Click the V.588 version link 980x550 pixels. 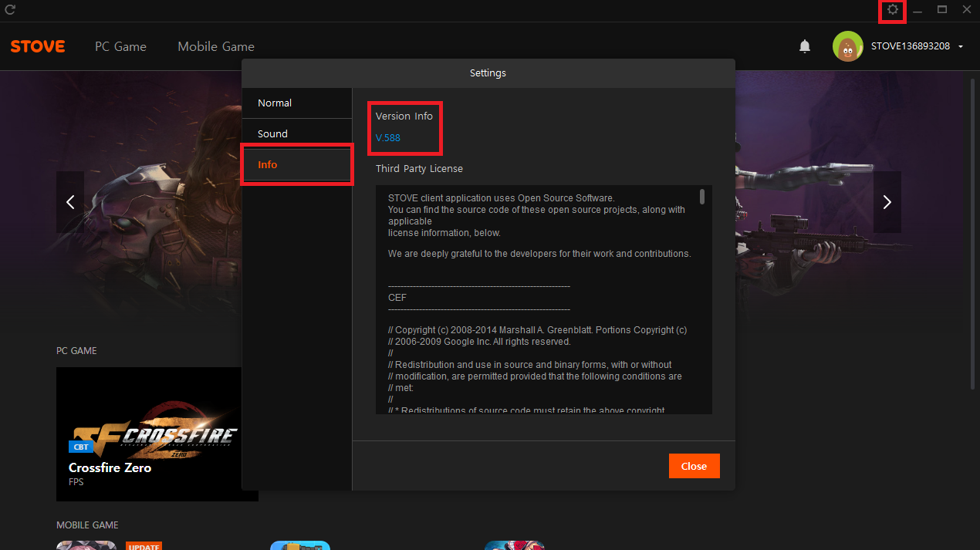click(387, 138)
